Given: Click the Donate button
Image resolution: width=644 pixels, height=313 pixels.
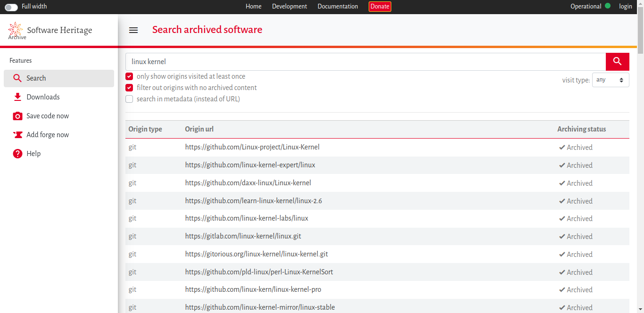Looking at the screenshot, I should (x=380, y=6).
